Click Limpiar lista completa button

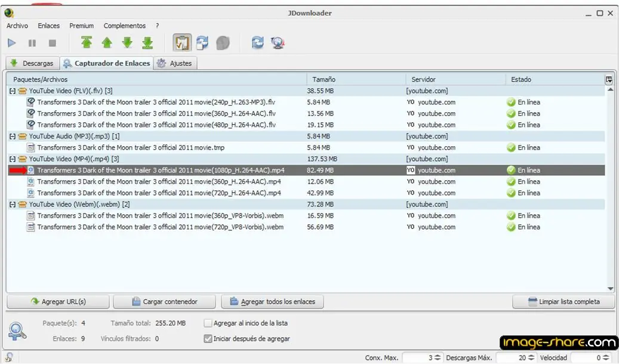563,301
